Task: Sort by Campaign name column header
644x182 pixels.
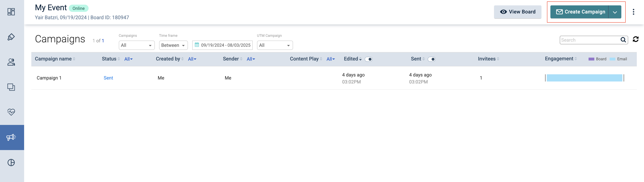Action: pos(53,59)
